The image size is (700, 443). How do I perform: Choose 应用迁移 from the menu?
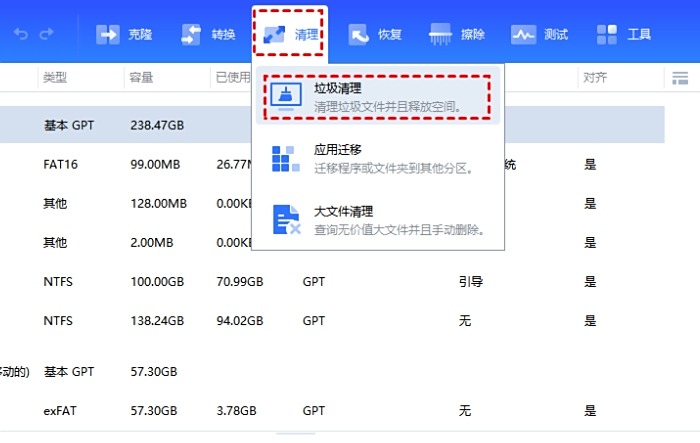[378, 158]
